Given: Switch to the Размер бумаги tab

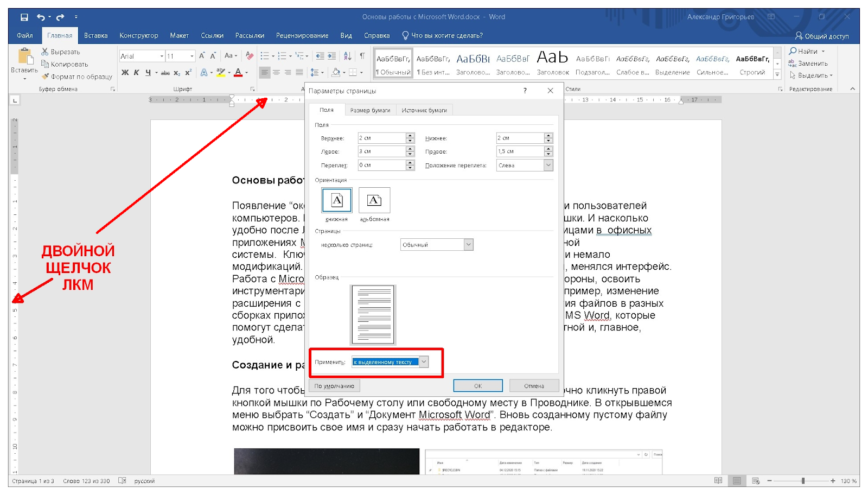Looking at the screenshot, I should 370,110.
